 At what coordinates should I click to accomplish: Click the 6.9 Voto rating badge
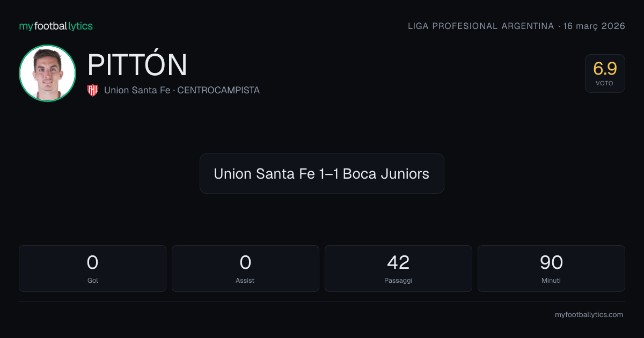605,74
